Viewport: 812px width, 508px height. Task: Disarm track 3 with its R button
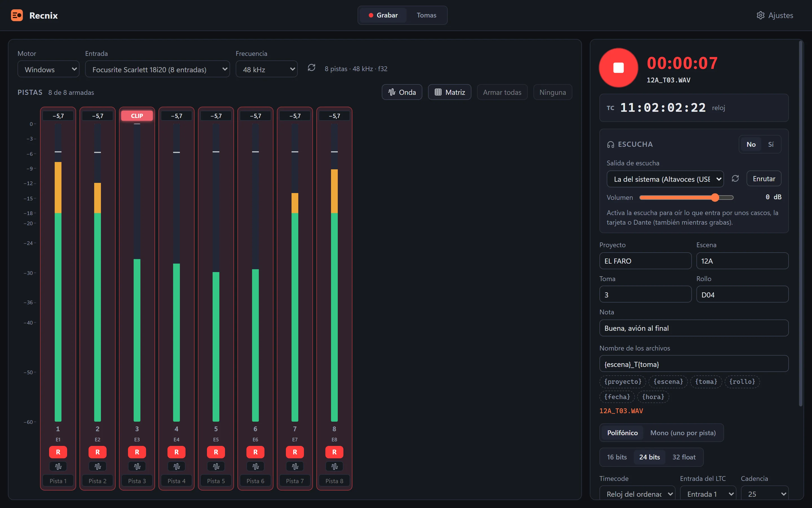pos(137,452)
